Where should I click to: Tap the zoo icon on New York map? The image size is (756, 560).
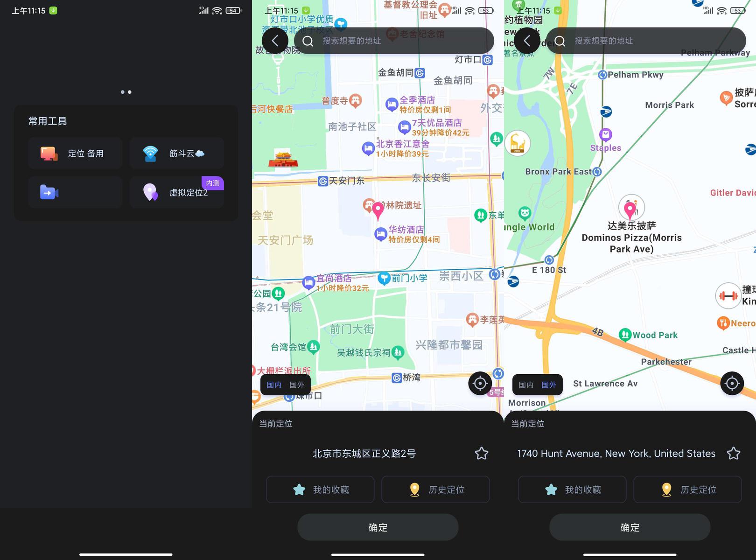(517, 143)
